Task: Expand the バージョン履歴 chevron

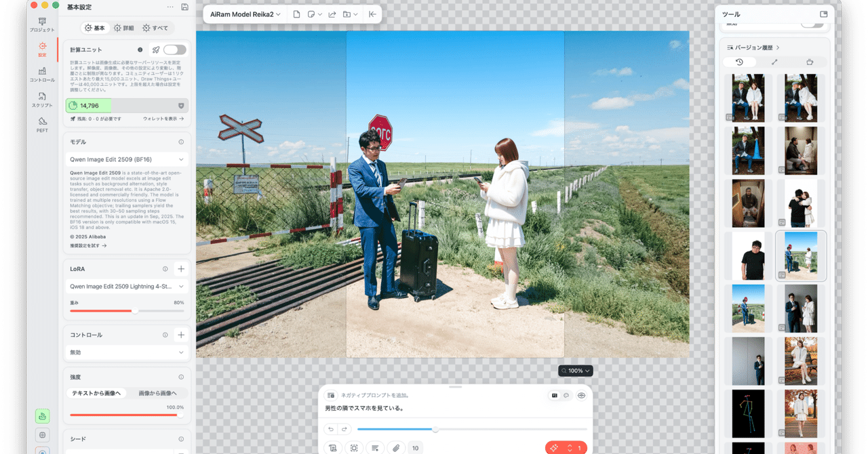Action: pos(778,48)
